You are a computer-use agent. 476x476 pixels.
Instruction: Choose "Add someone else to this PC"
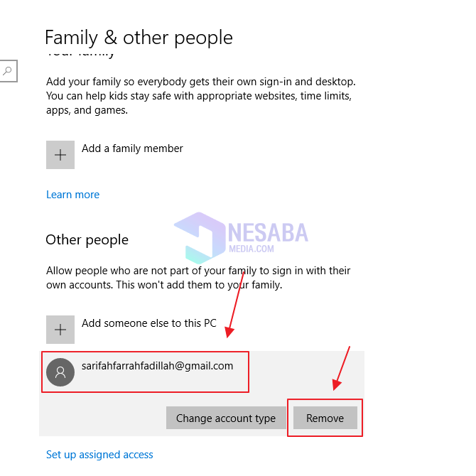148,323
